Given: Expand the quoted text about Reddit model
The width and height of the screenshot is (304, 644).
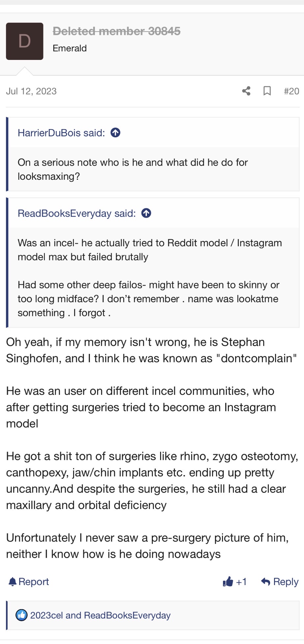Looking at the screenshot, I should [x=150, y=250].
